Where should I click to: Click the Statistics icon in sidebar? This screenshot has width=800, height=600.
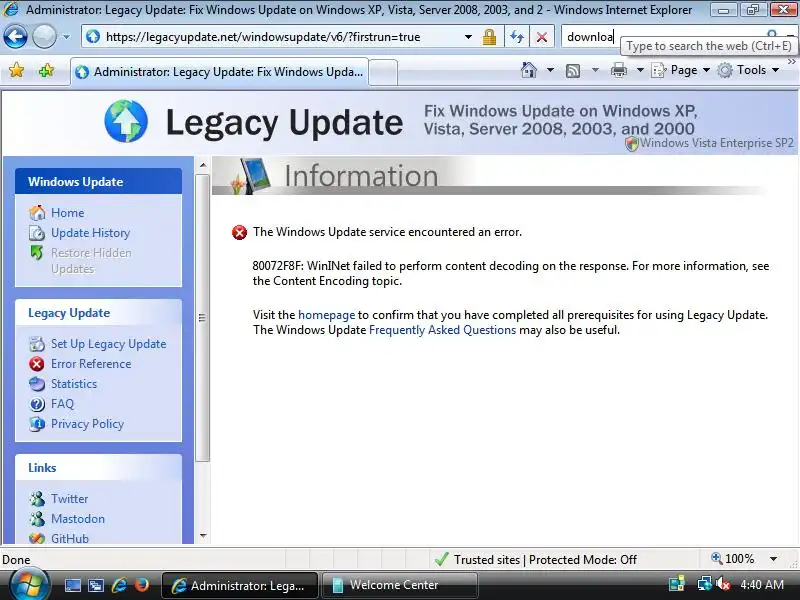point(37,384)
